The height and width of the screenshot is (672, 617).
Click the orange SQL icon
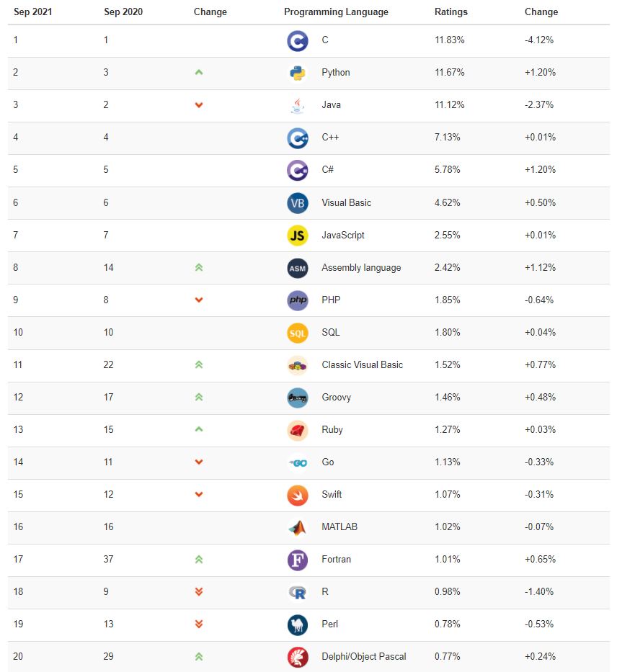[x=297, y=333]
